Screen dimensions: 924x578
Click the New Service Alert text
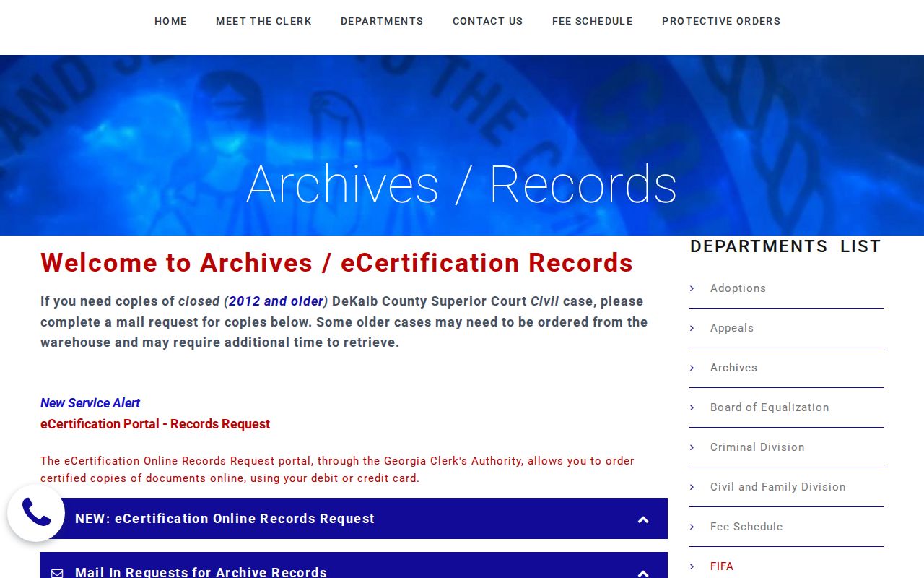pyautogui.click(x=90, y=403)
